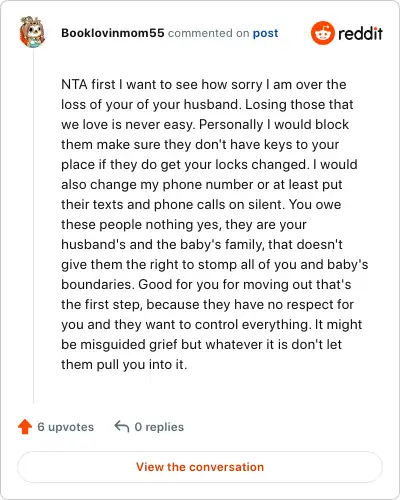Click the phrase 'misguided grief' in the comment
The height and width of the screenshot is (500, 400).
click(129, 344)
